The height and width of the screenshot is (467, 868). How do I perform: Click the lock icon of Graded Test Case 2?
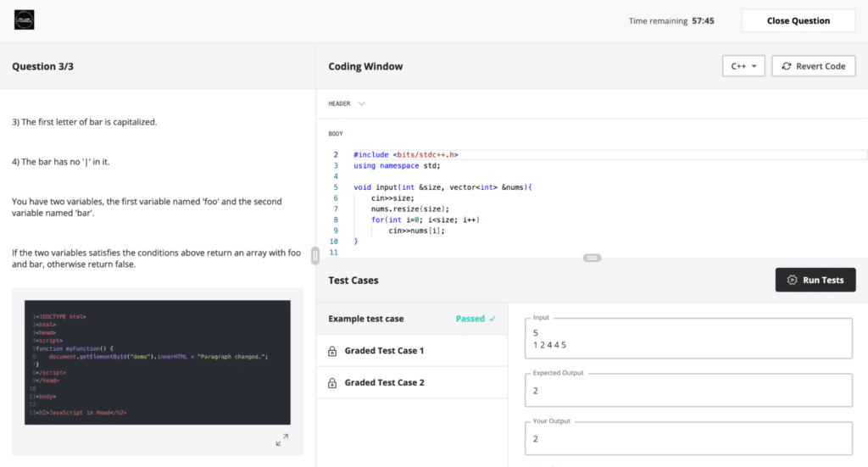point(332,383)
